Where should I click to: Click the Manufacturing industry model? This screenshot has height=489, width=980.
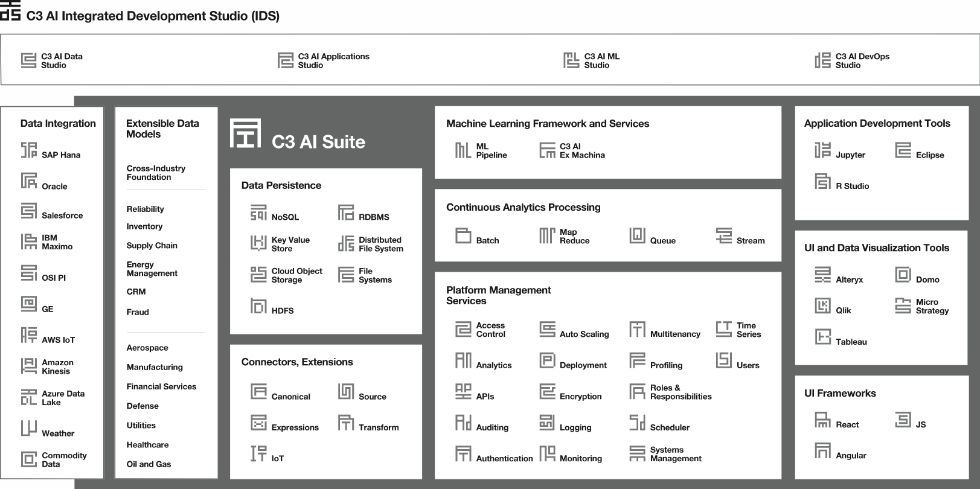tap(155, 367)
